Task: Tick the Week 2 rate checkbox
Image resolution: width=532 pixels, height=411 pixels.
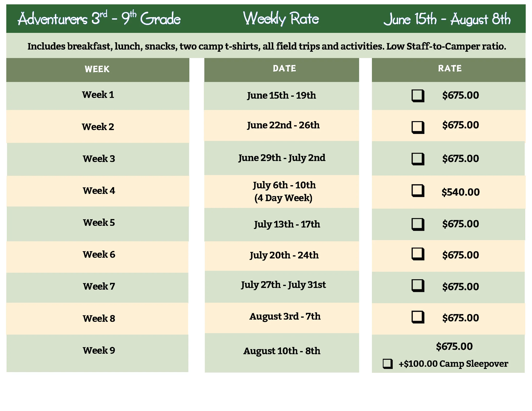Action: point(418,127)
